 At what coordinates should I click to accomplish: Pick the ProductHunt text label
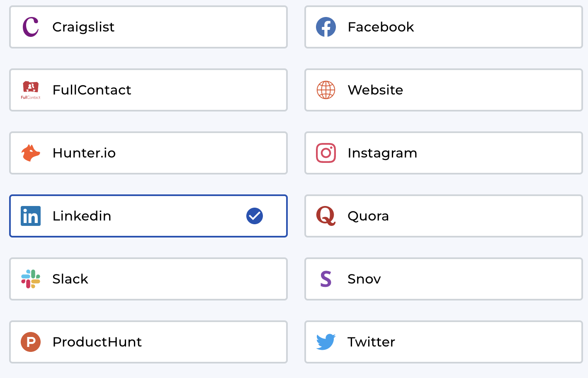(x=97, y=342)
